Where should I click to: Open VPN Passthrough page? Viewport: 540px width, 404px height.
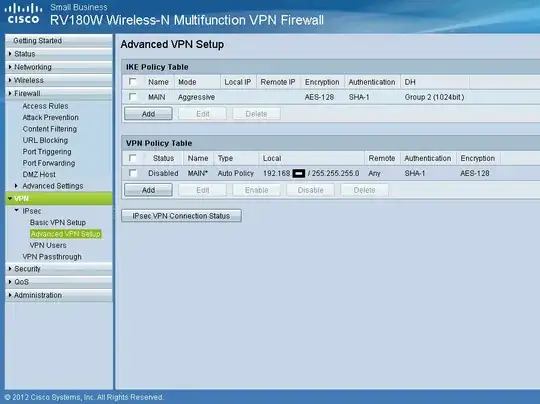tap(52, 257)
